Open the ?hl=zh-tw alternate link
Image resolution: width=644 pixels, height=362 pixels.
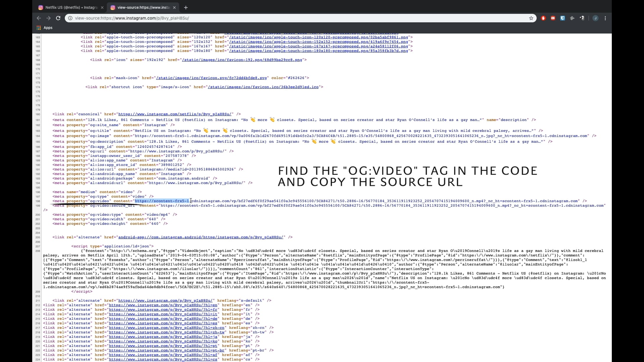167,333
